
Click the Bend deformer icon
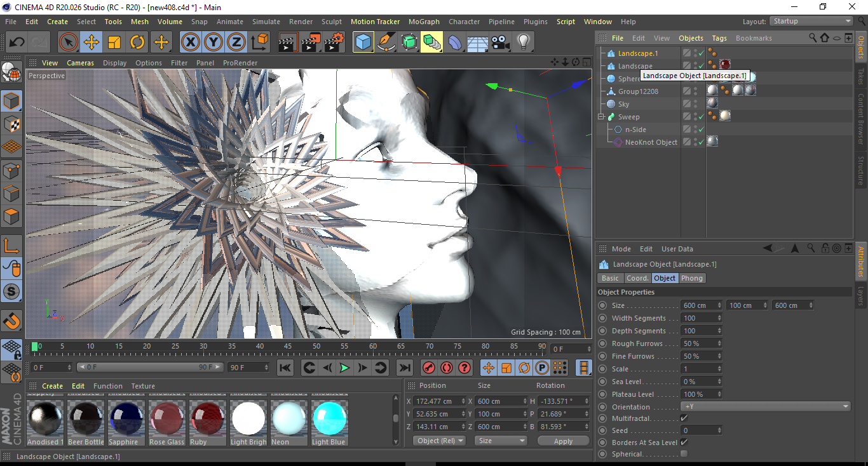456,43
